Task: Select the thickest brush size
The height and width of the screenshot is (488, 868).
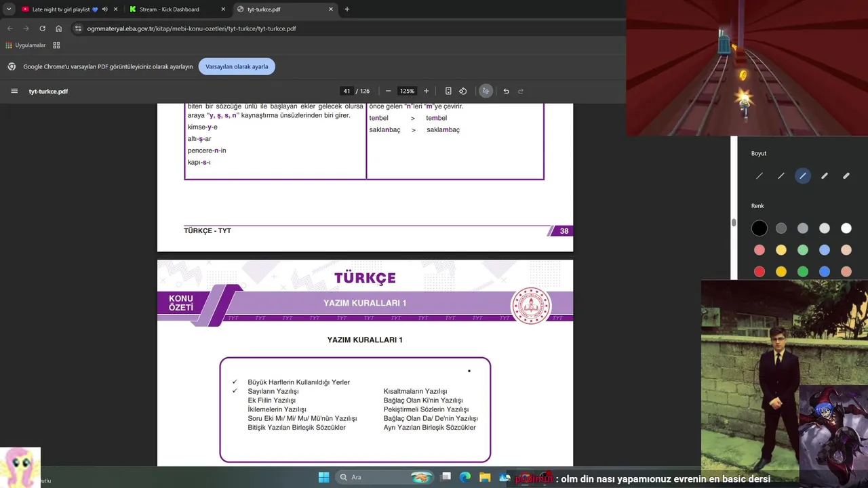Action: tap(846, 176)
